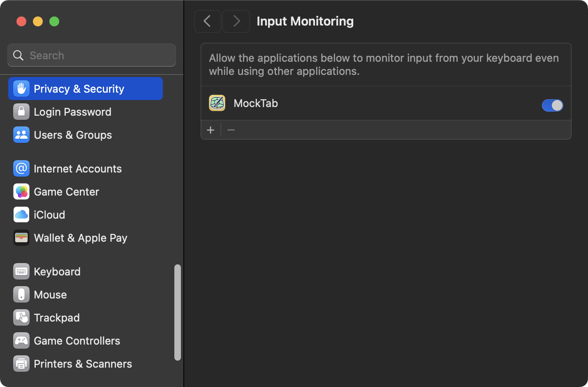Viewport: 588px width, 387px height.
Task: Click the Input Monitoring page title
Action: (x=305, y=21)
